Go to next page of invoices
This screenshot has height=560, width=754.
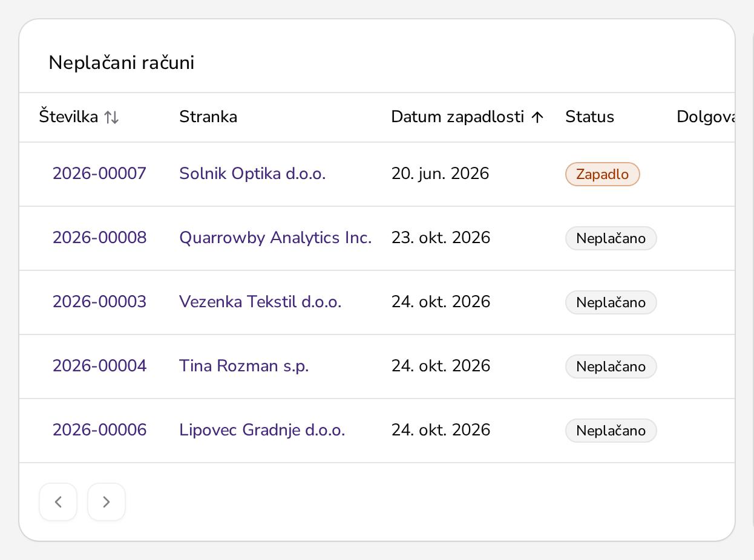(x=107, y=502)
